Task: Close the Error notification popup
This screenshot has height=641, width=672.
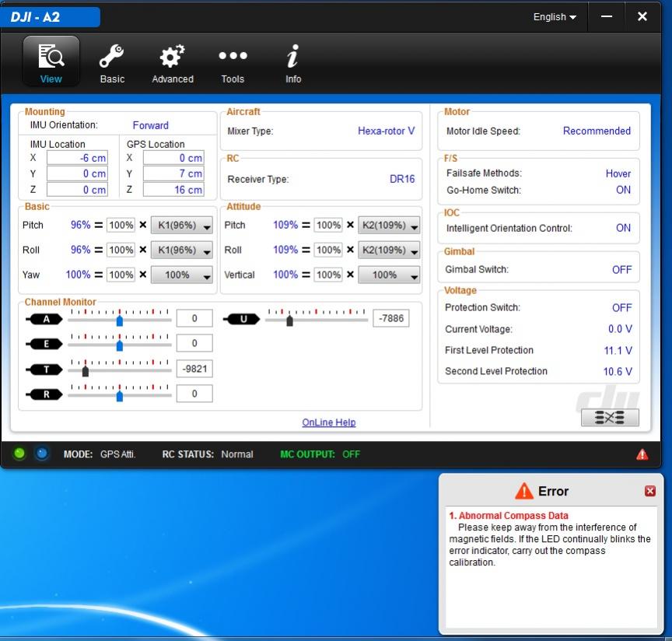Action: pos(650,491)
